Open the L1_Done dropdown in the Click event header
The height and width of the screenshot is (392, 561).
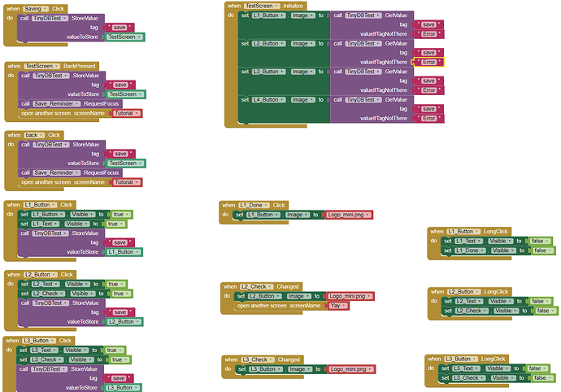254,205
